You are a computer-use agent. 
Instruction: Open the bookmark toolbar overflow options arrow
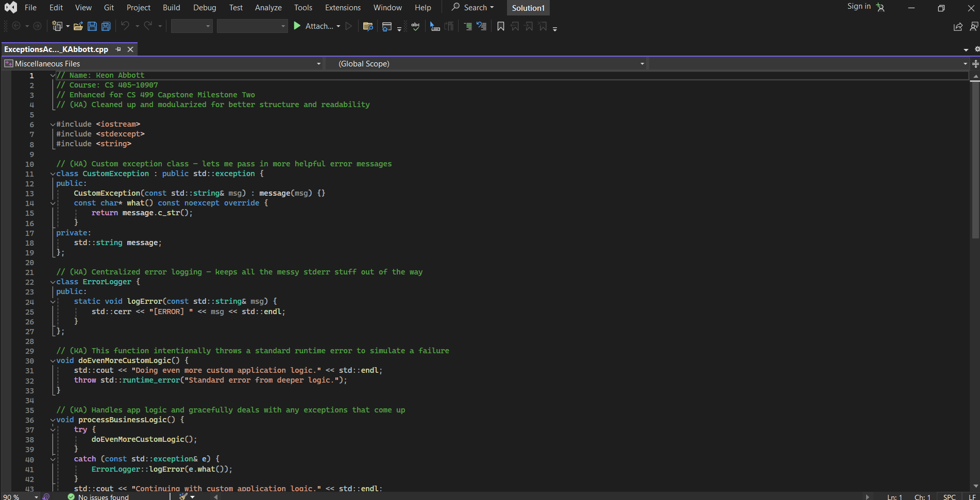(x=555, y=29)
